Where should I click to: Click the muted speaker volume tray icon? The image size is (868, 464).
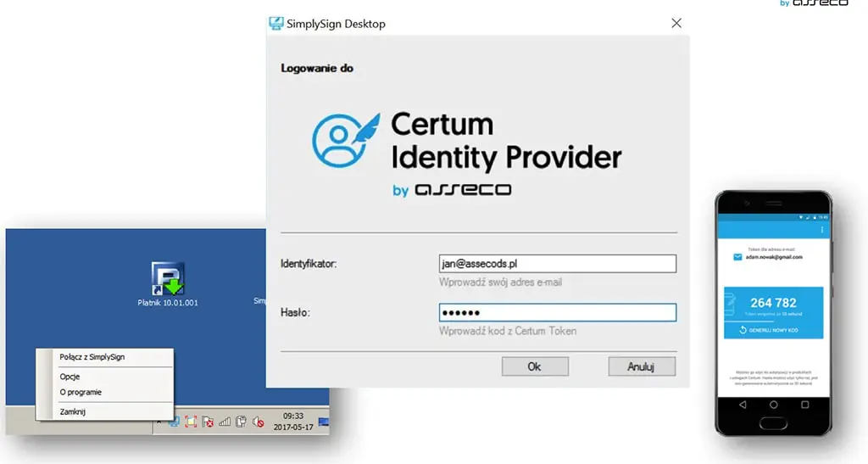(258, 422)
